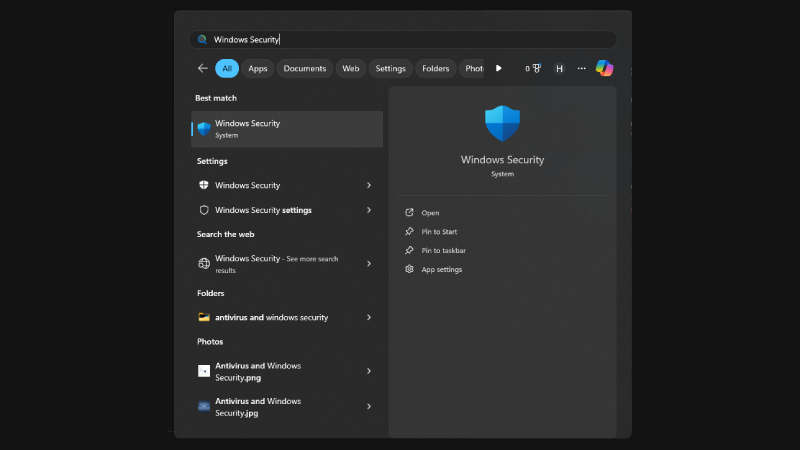Select the All filter tab

coord(227,68)
